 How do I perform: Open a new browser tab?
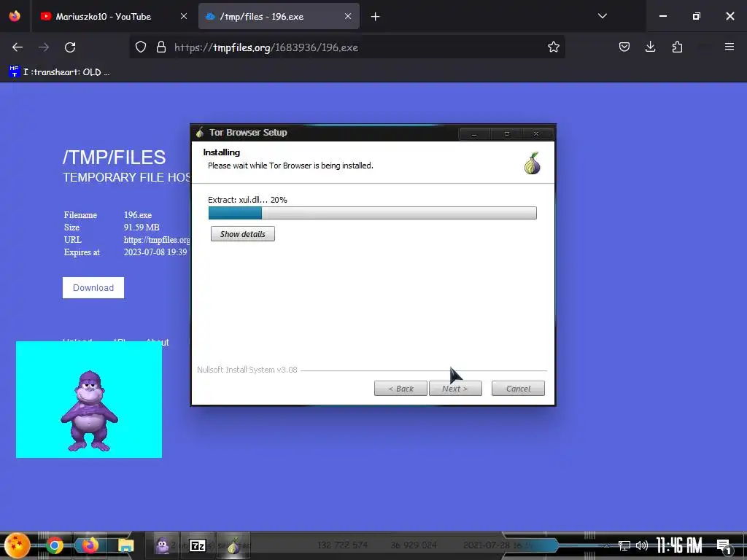pos(376,17)
